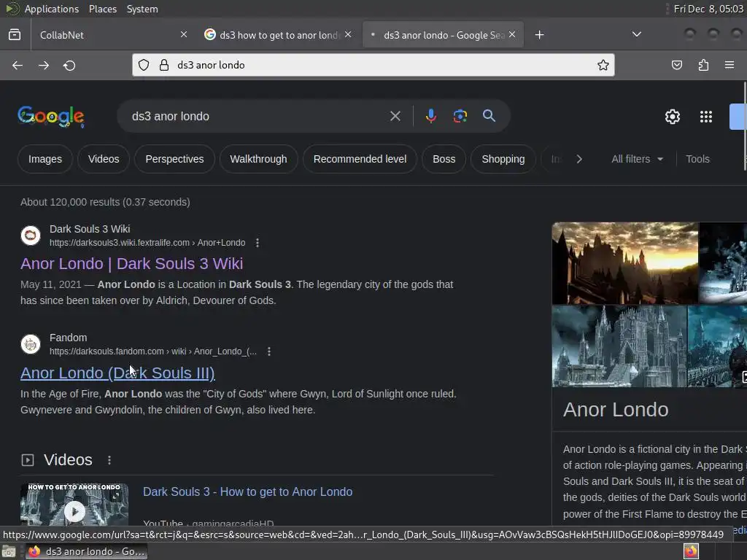Open the extensions puzzle icon
The image size is (747, 560).
(x=703, y=65)
